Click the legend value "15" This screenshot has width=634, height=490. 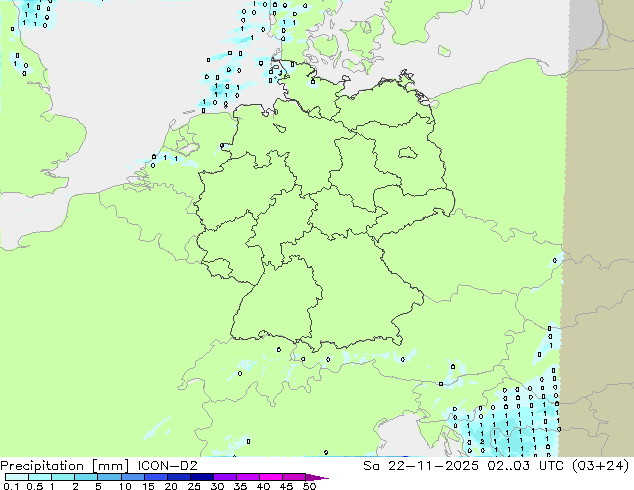(x=148, y=486)
